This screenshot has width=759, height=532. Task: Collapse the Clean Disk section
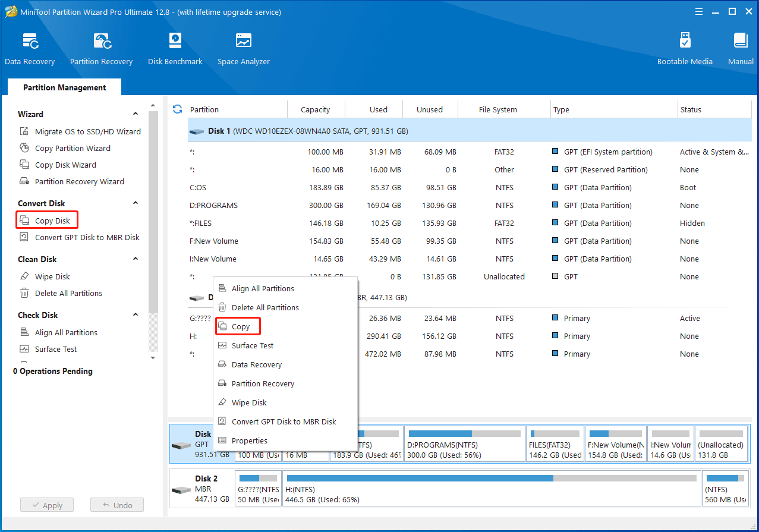point(136,259)
